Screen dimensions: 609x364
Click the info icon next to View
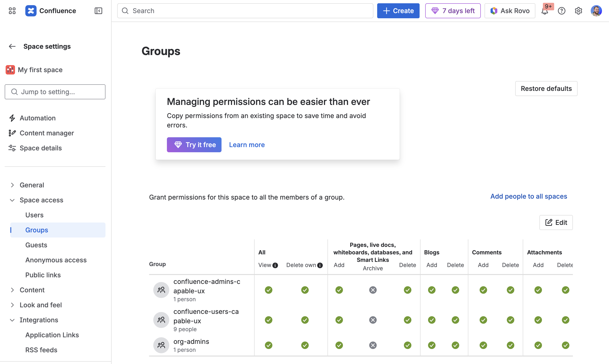(x=275, y=265)
